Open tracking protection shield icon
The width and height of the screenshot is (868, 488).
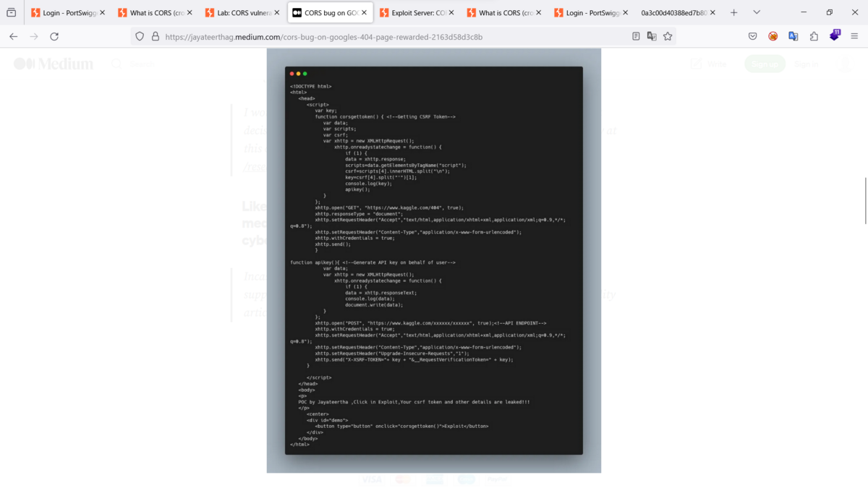[x=140, y=36]
